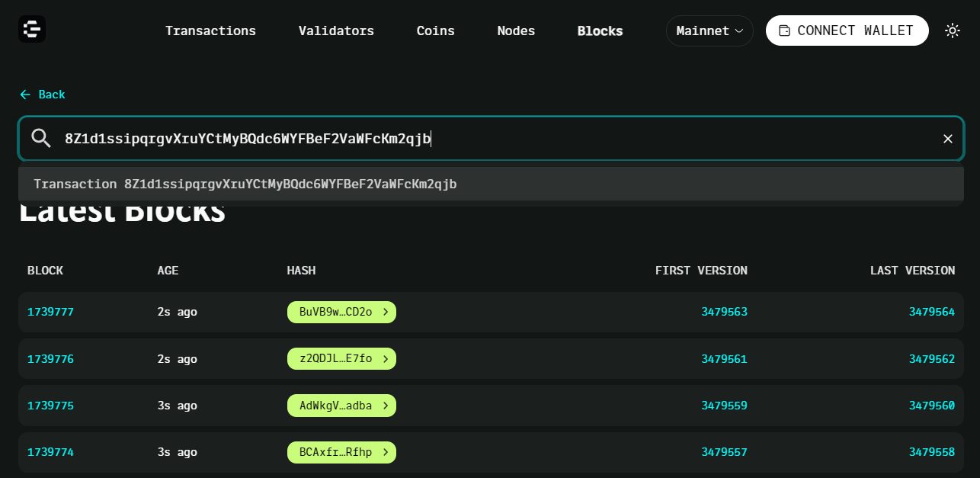Screen dimensions: 980x478
Task: Click the wallet icon in Connect Wallet
Action: click(x=784, y=31)
